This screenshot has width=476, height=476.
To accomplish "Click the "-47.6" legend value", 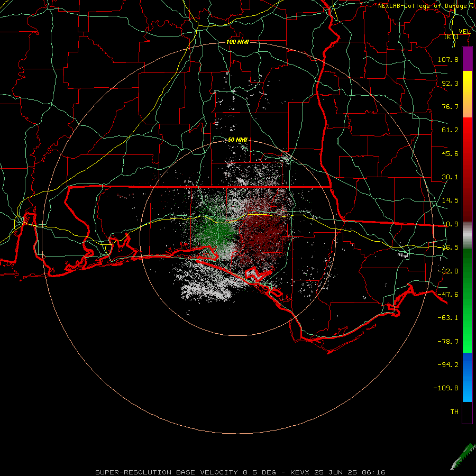I will coord(448,295).
